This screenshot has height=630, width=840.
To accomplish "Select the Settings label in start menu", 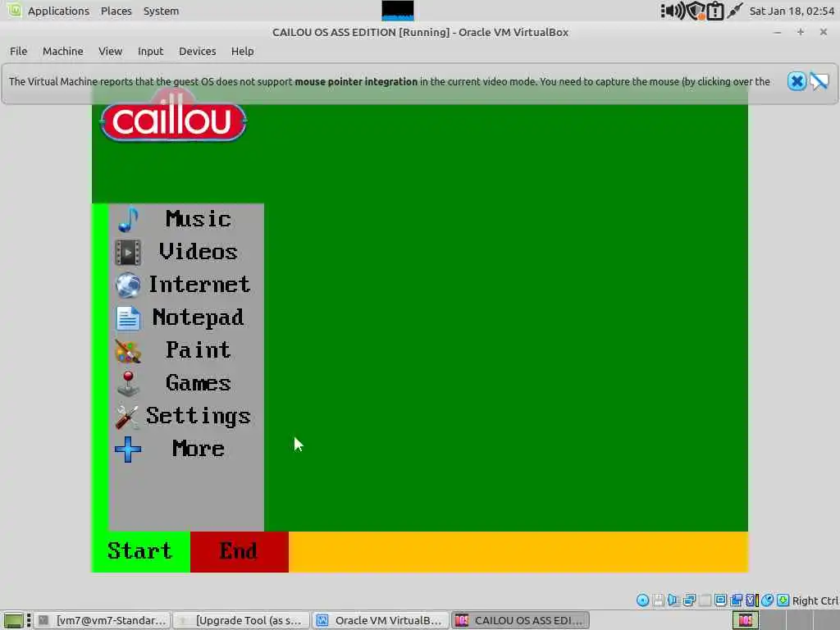I will click(199, 417).
